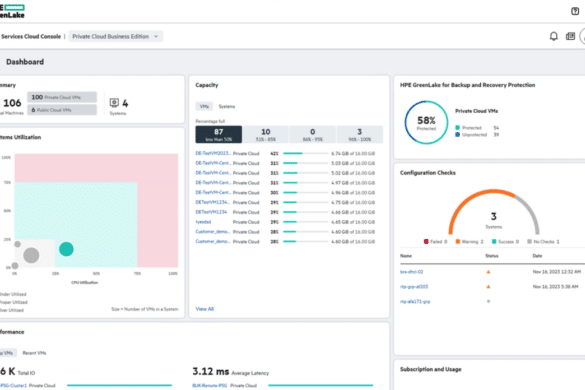Image resolution: width=585 pixels, height=390 pixels.
Task: Click the HPE GreenLake logo
Action: coord(12,11)
